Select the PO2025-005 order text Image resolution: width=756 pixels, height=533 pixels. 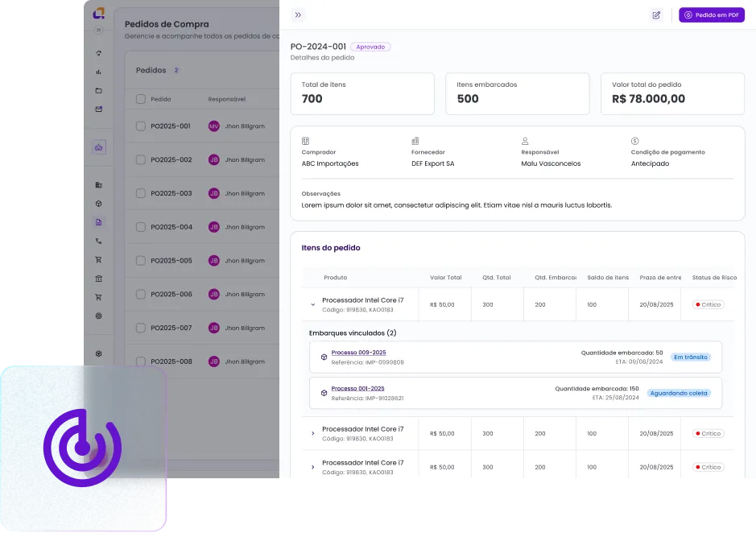click(171, 261)
